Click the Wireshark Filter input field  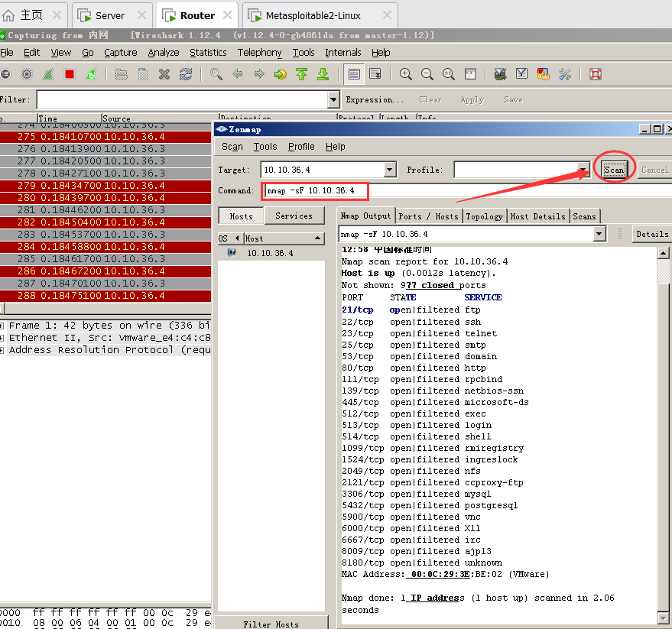pos(183,100)
